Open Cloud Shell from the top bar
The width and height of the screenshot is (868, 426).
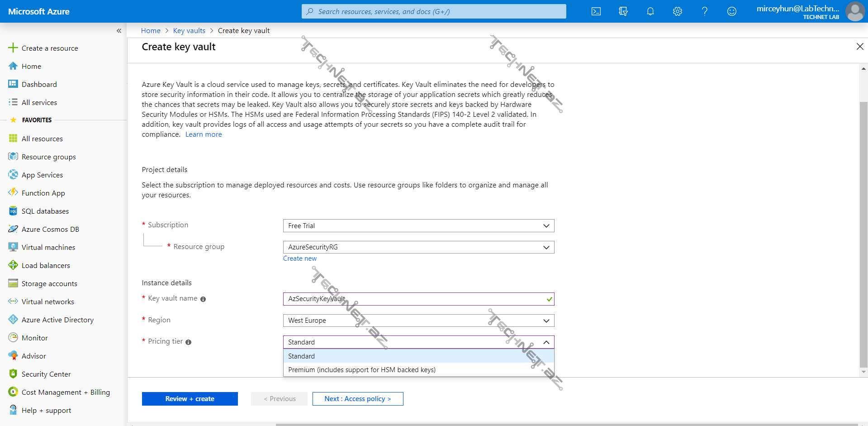point(596,11)
